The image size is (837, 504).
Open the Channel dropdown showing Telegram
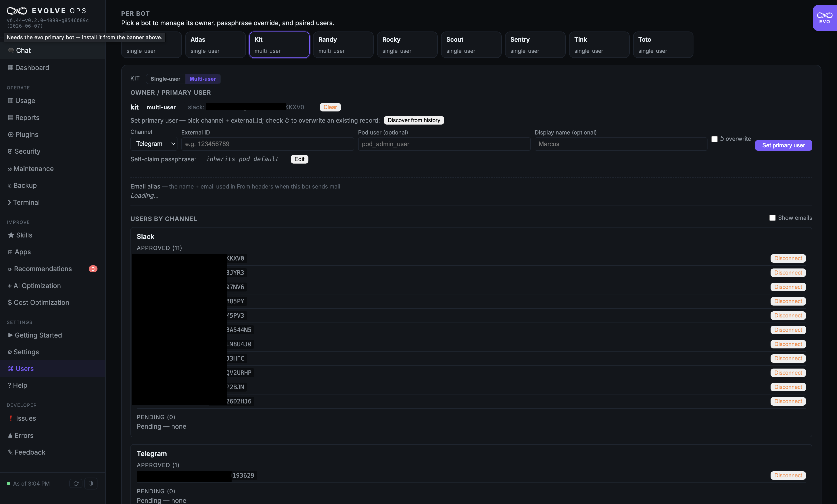[154, 144]
